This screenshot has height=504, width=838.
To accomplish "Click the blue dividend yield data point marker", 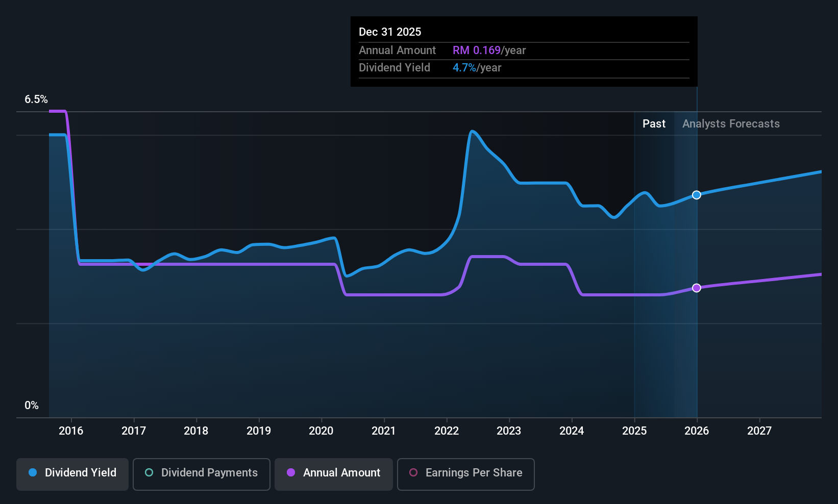I will (697, 195).
